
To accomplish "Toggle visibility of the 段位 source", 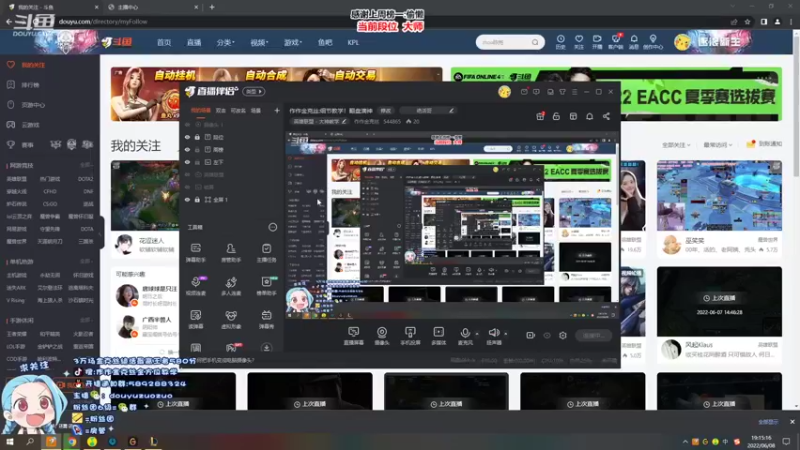I will coord(187,137).
